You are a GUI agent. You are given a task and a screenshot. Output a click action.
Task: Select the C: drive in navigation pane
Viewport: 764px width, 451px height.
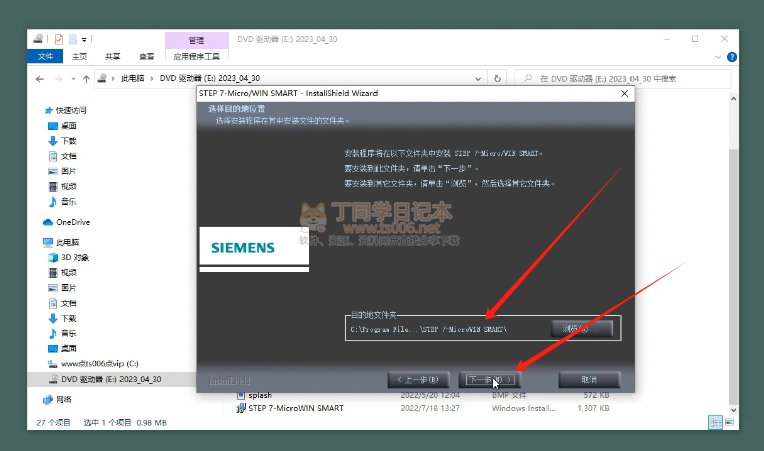click(x=94, y=364)
